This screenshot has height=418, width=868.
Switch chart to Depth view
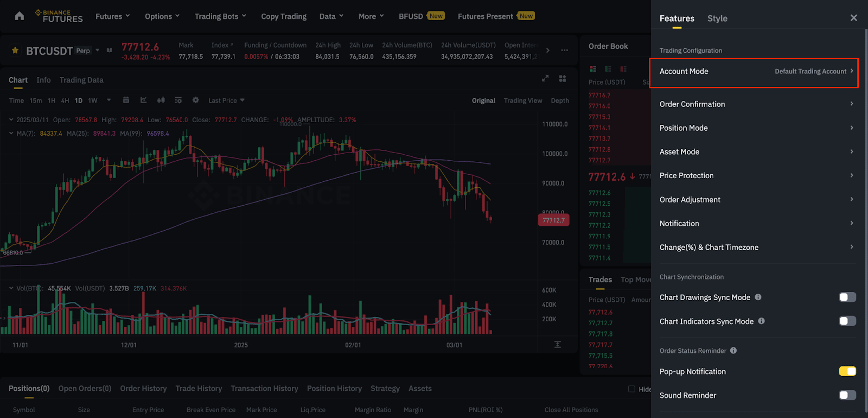tap(560, 100)
